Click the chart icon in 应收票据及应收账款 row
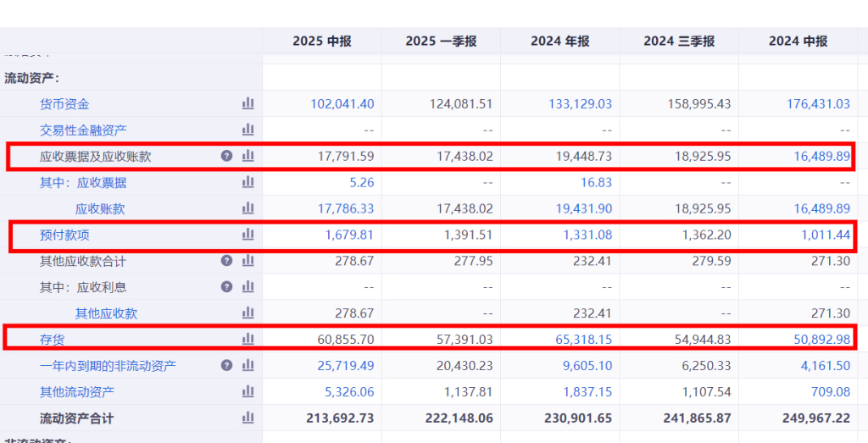The image size is (868, 443). [x=248, y=156]
